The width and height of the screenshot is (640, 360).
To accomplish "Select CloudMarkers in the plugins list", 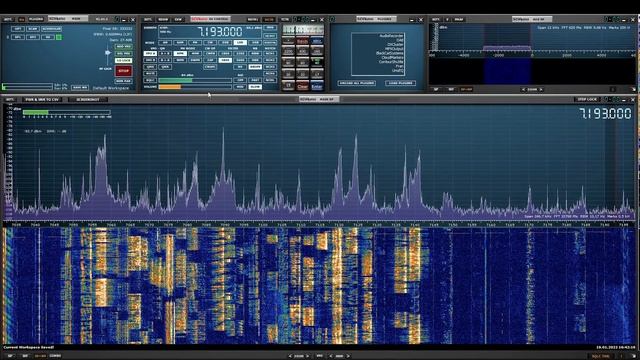I will (x=391, y=58).
